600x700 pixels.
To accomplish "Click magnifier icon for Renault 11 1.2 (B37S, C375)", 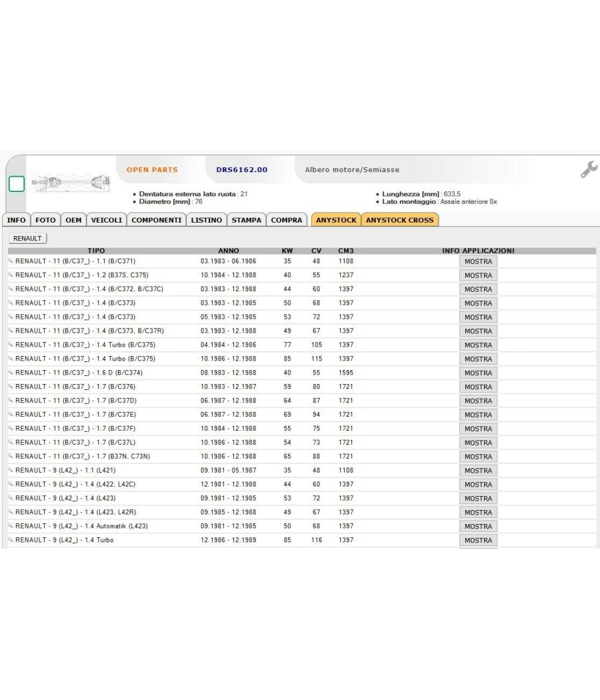I will pyautogui.click(x=10, y=275).
